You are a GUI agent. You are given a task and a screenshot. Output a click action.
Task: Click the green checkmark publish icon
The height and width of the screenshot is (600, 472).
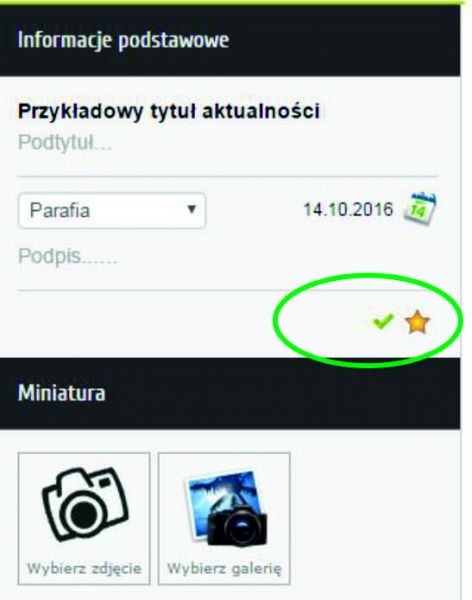click(x=383, y=321)
